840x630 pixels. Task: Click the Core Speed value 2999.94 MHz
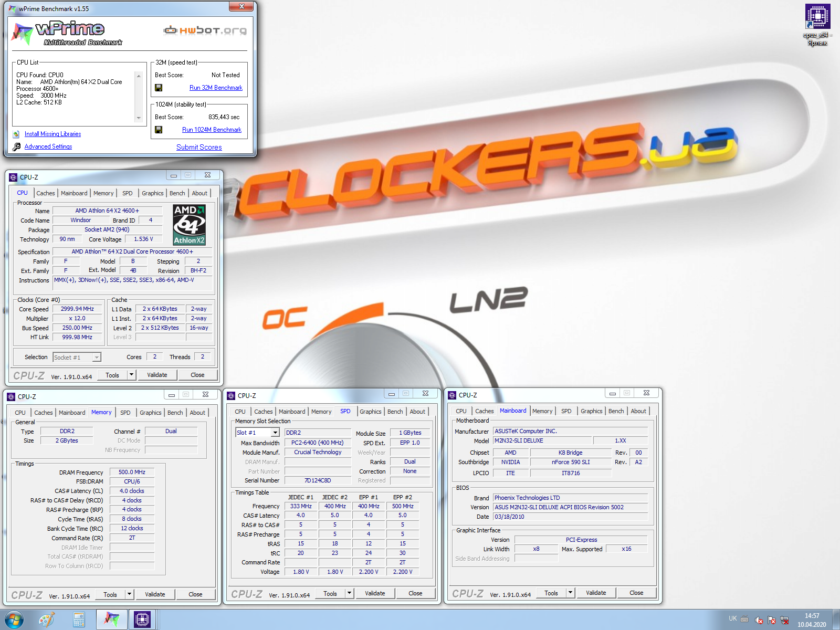pyautogui.click(x=77, y=309)
